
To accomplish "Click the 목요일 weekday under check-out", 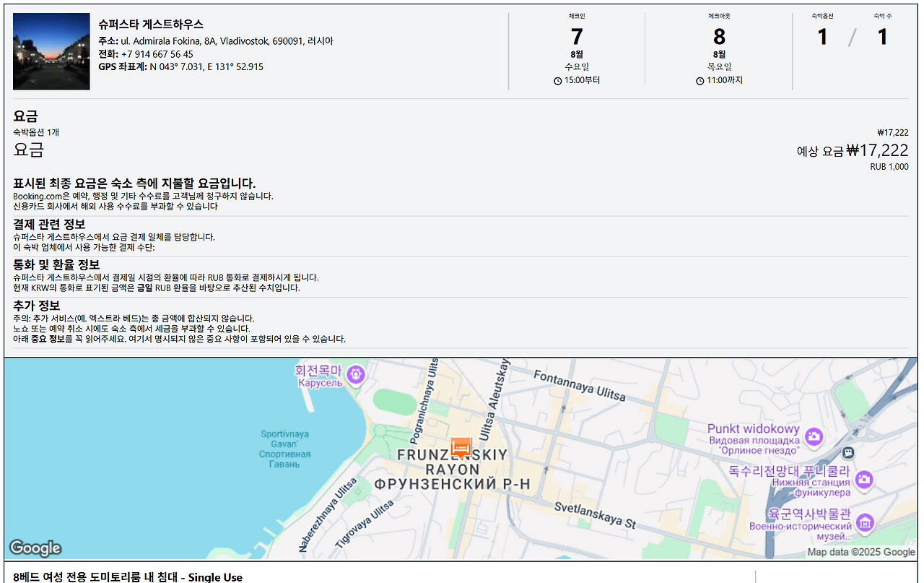I will [x=720, y=66].
